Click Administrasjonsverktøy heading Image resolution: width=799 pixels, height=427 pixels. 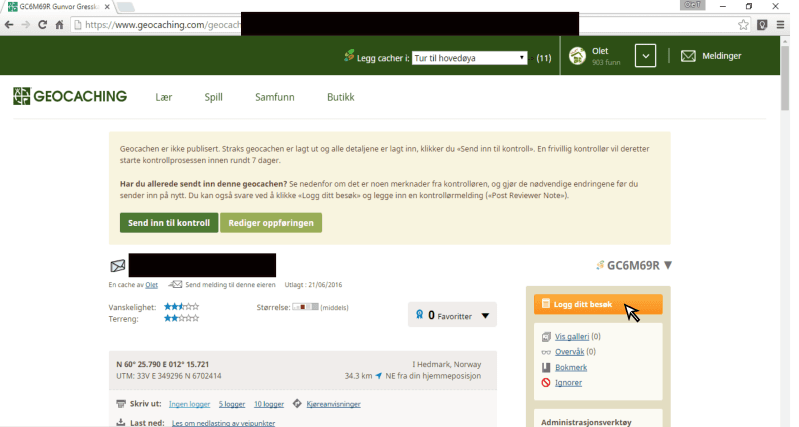586,422
